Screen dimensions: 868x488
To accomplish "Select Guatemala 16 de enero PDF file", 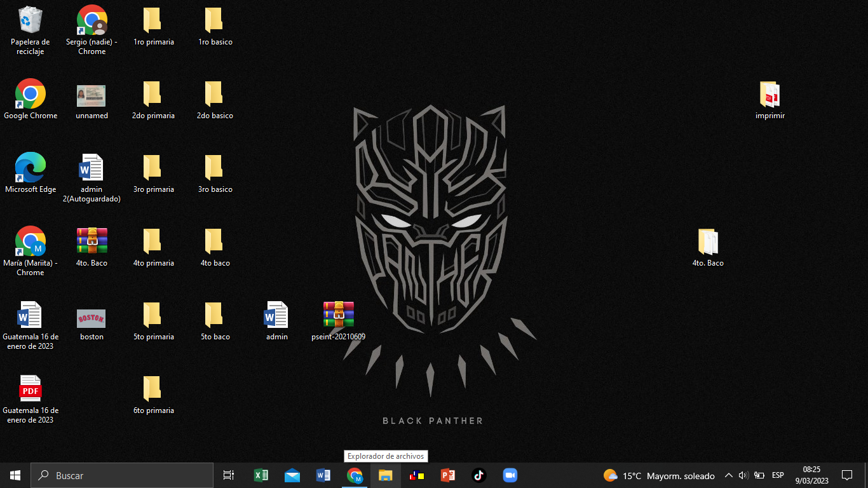I will coord(31,398).
